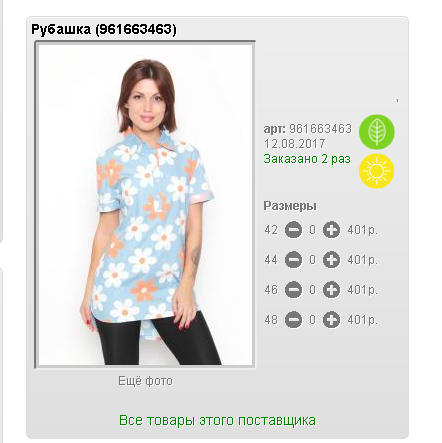The width and height of the screenshot is (442, 443).
Task: Increase quantity for size 48
Action: coord(331,320)
